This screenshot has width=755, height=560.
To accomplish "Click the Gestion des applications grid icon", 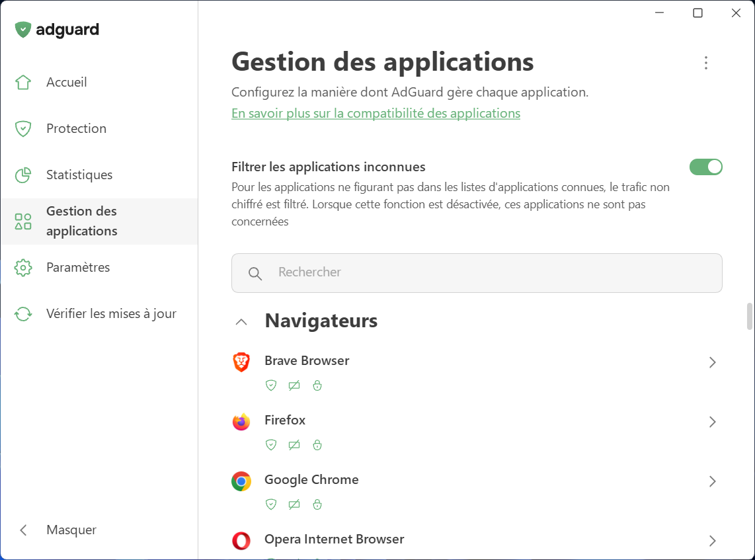I will [23, 221].
